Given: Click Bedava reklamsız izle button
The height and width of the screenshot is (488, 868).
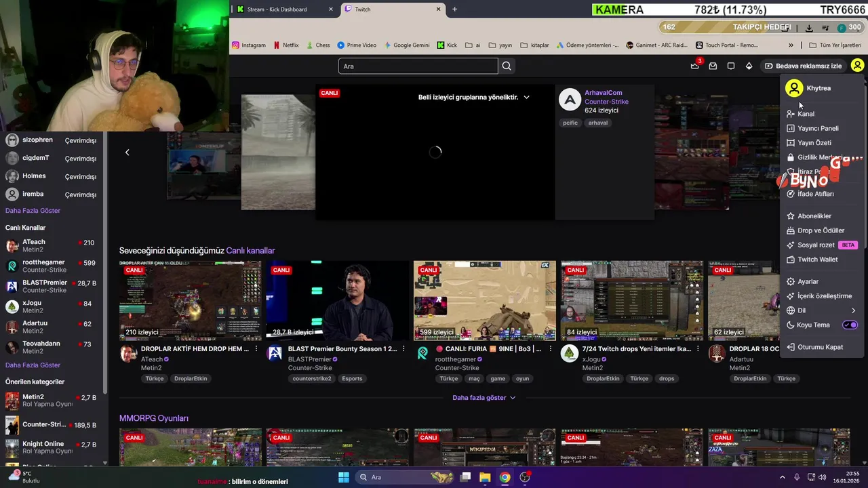Looking at the screenshot, I should (x=803, y=66).
